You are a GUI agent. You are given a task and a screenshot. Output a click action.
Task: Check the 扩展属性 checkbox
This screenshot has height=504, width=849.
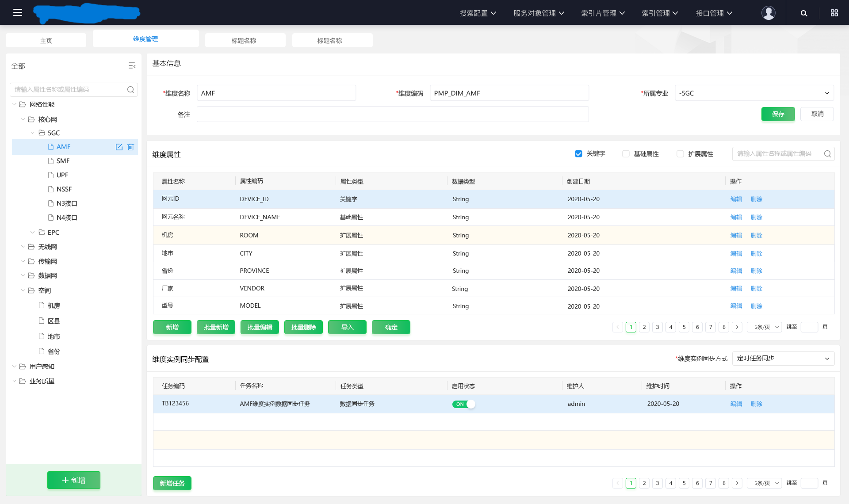(680, 154)
